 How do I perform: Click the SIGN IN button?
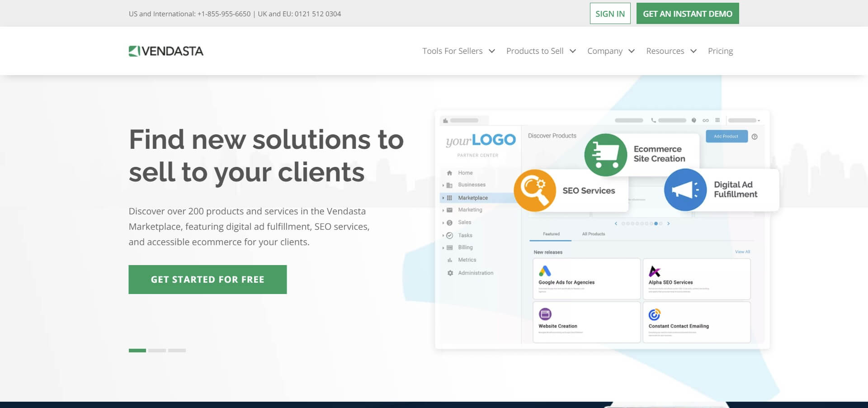point(610,14)
